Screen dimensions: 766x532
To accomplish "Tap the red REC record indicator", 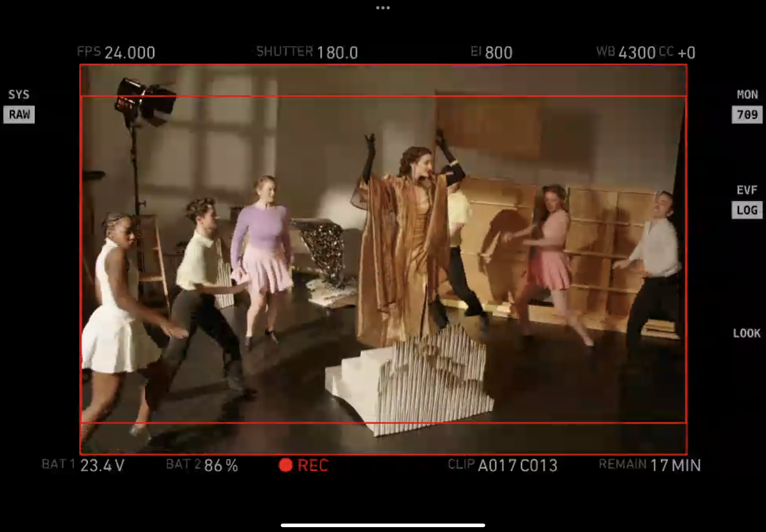I will pyautogui.click(x=304, y=465).
